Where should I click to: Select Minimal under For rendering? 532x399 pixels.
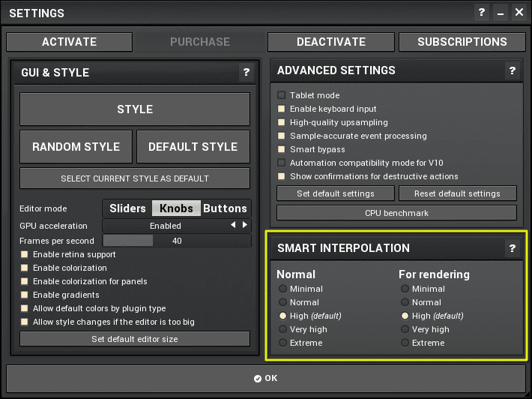pos(405,289)
